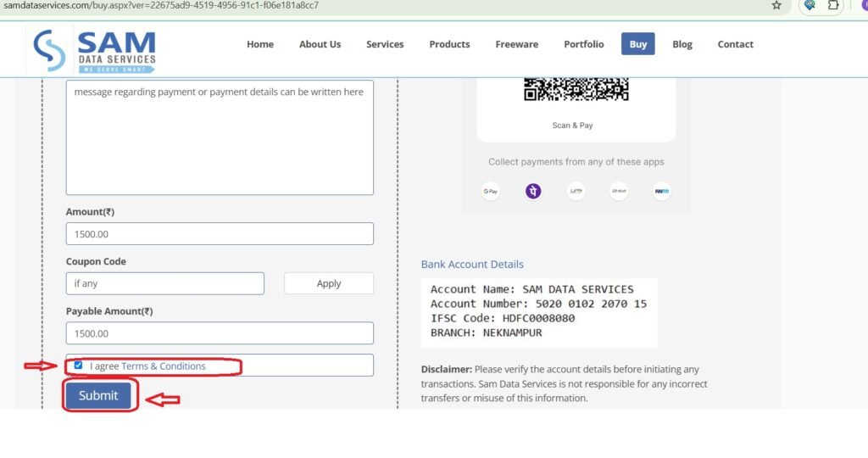
Task: Click the QR code to scan
Action: (576, 89)
